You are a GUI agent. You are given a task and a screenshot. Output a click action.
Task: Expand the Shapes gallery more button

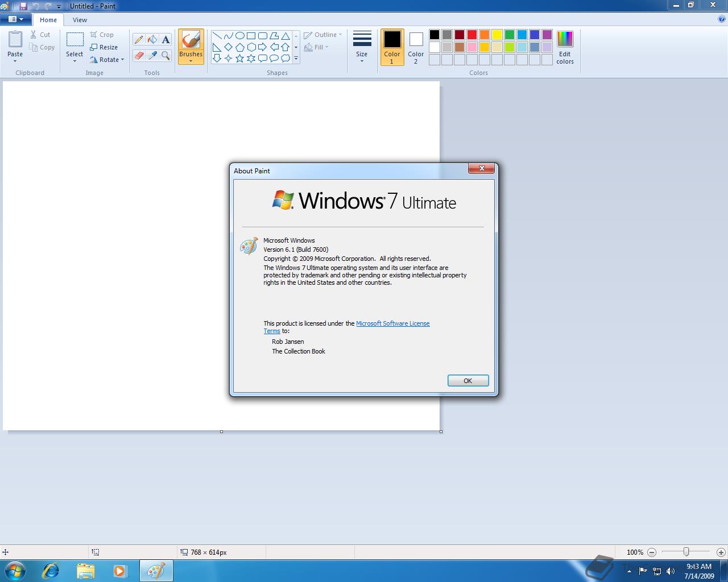[296, 58]
